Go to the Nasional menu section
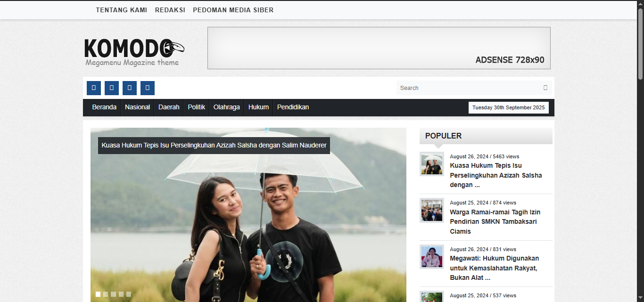Screen dimensions: 644x302 137,107
